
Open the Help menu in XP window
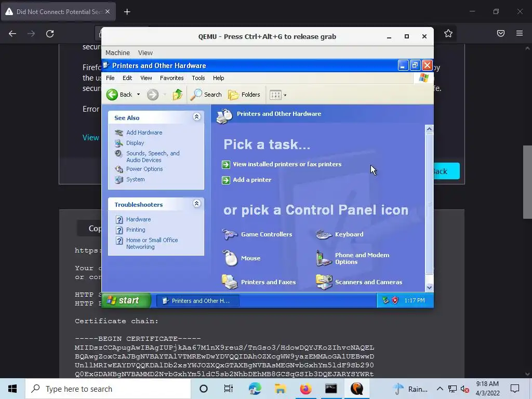219,78
